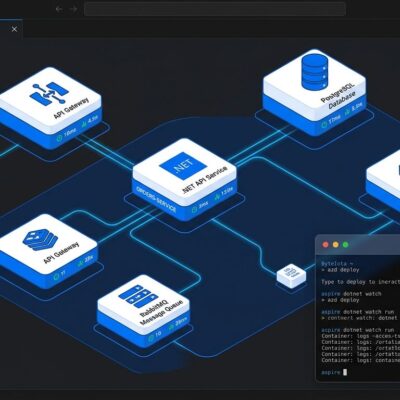Click the clock icon beside 3ms on the .NET node
Image resolution: width=400 pixels, height=400 pixels.
pyautogui.click(x=194, y=209)
